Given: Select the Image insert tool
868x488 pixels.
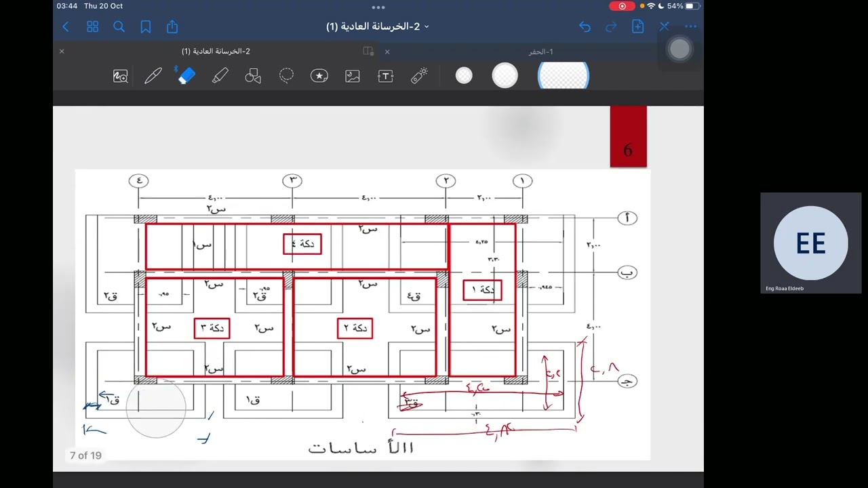Looking at the screenshot, I should [353, 76].
